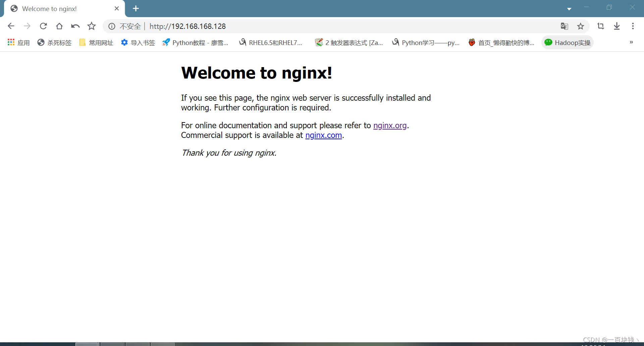Click the forward navigation arrow
The image size is (644, 346).
tap(27, 26)
